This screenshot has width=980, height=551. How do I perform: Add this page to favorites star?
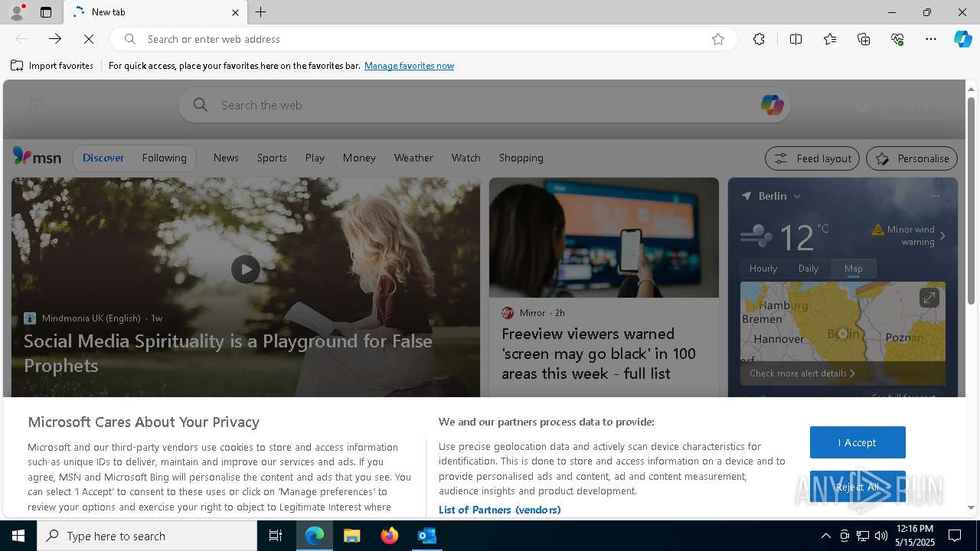(718, 39)
